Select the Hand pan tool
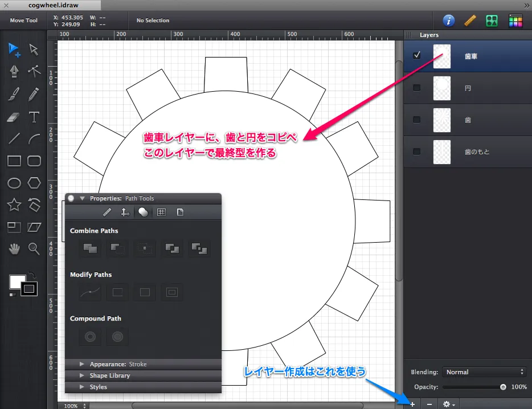 (14, 249)
